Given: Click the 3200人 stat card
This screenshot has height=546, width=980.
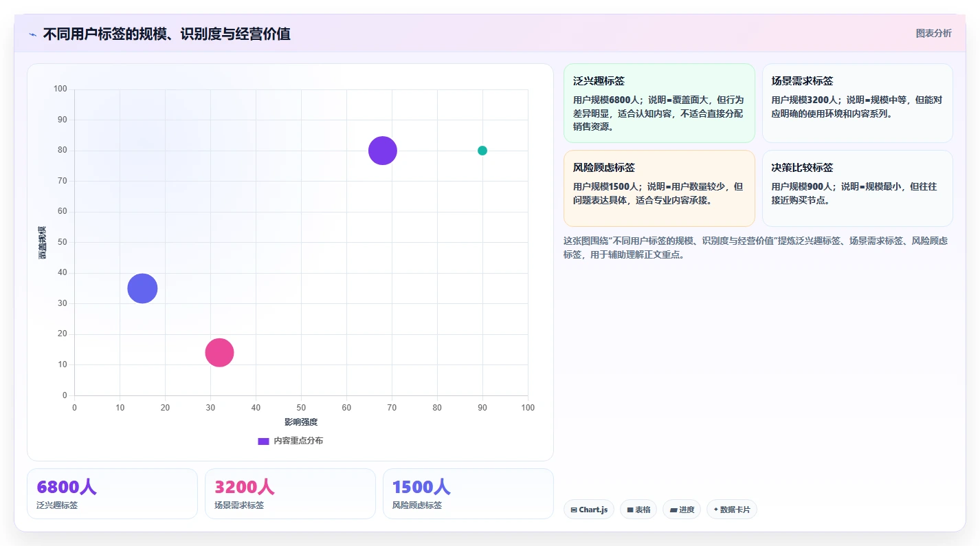Looking at the screenshot, I should 290,494.
